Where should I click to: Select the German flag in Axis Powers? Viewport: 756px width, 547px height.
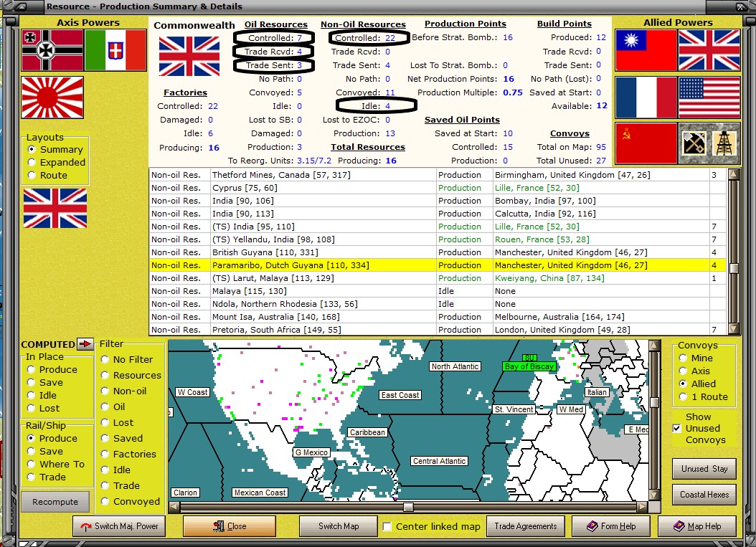click(52, 50)
